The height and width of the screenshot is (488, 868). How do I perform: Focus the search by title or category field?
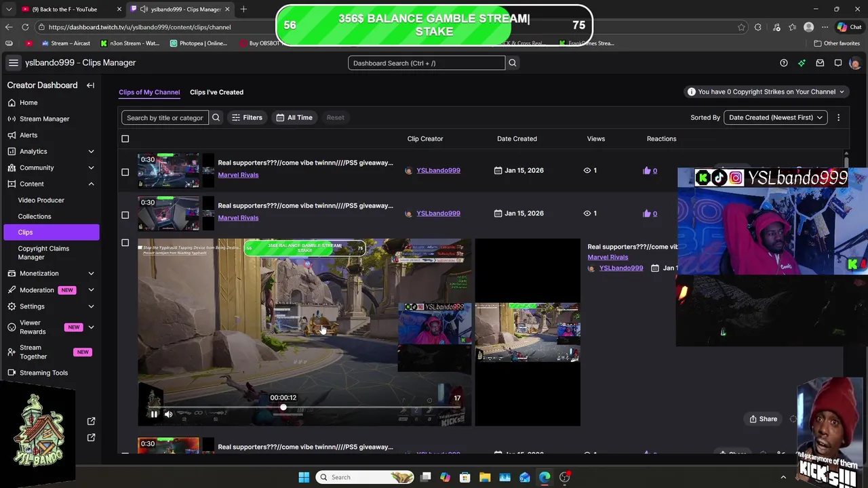pos(165,117)
